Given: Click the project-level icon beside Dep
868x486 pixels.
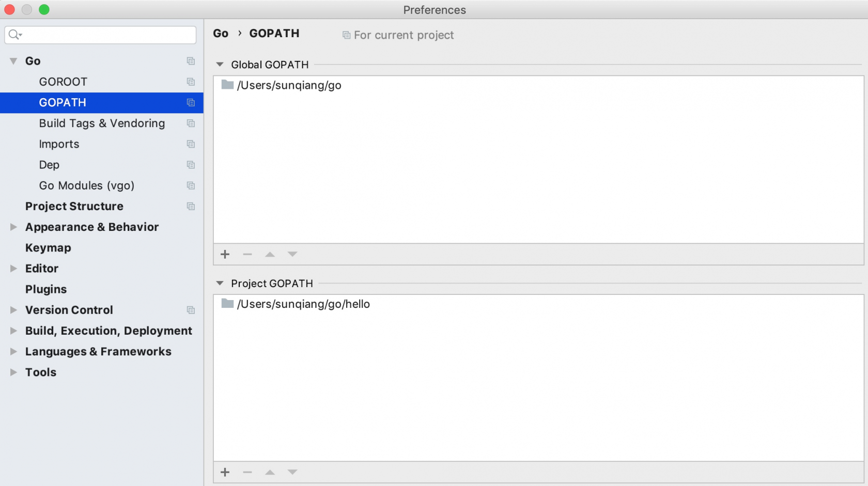Looking at the screenshot, I should point(191,165).
